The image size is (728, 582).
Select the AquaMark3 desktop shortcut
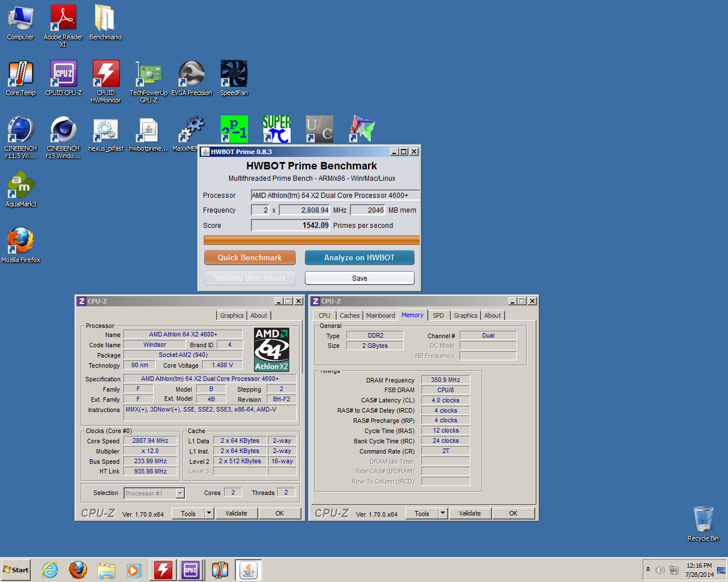point(20,190)
